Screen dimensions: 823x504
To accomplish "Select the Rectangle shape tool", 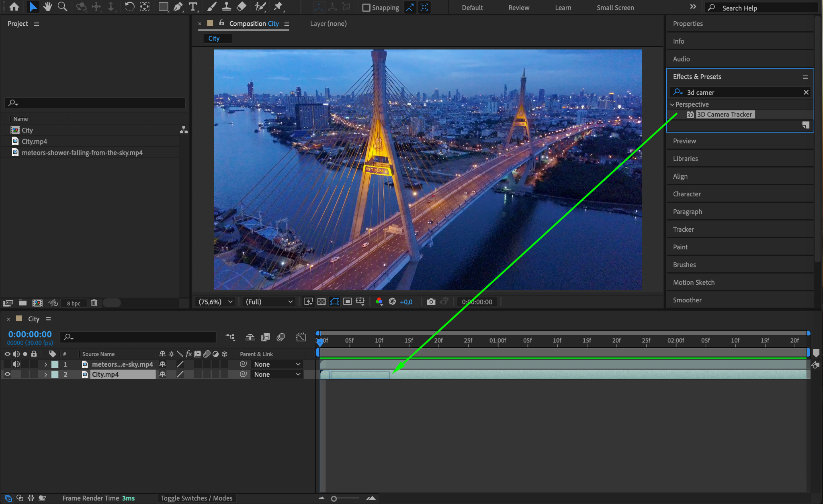I will [x=163, y=7].
